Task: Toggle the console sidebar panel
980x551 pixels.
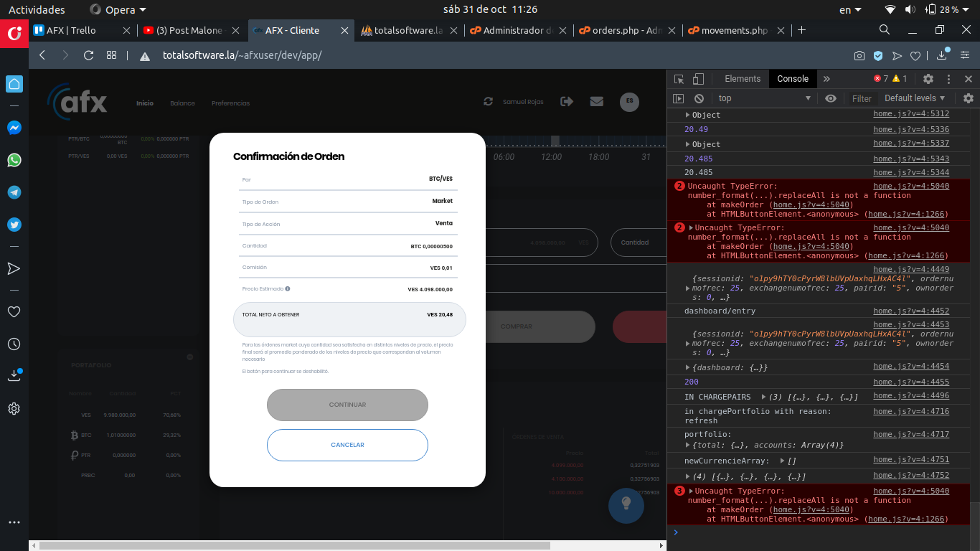Action: coord(679,98)
